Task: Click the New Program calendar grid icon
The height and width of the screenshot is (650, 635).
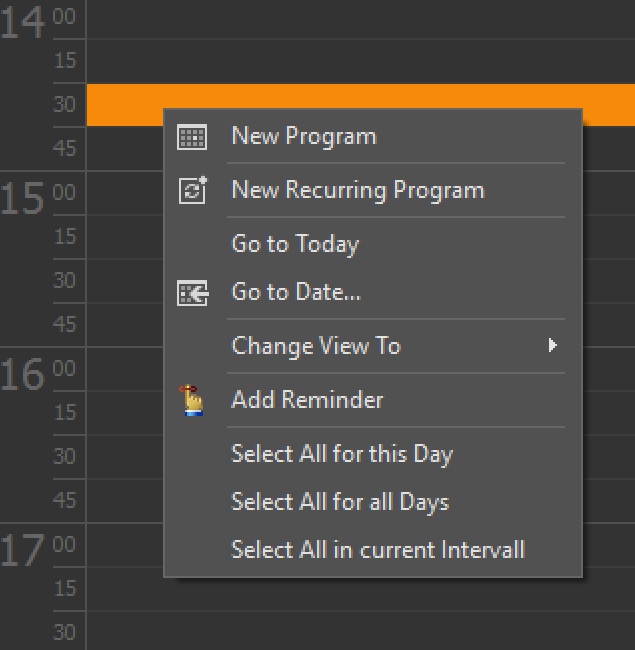Action: tap(192, 137)
